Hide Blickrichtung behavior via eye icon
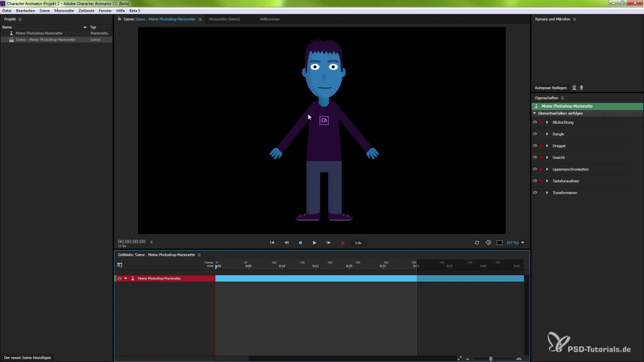This screenshot has width=644, height=362. point(535,122)
